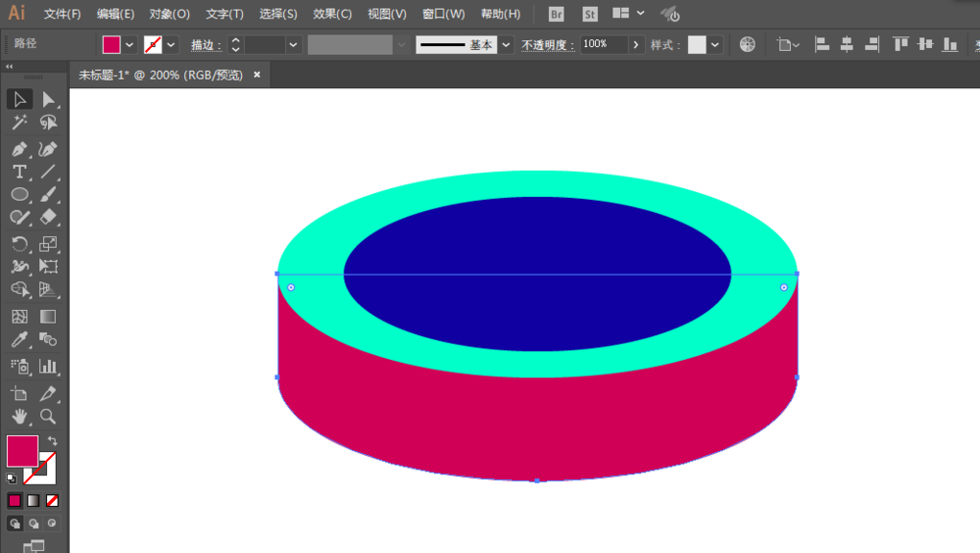Open the 效果(C) menu
980x553 pixels.
coord(332,14)
